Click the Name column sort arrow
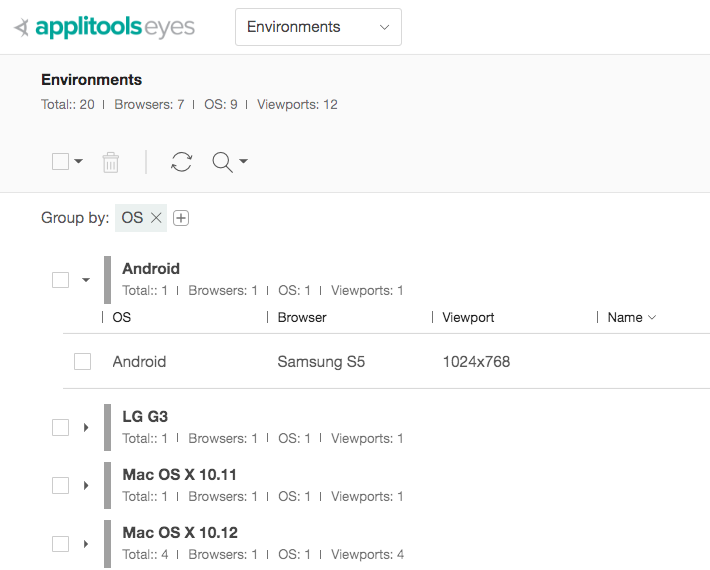Screen dimensions: 710x570 pyautogui.click(x=652, y=318)
